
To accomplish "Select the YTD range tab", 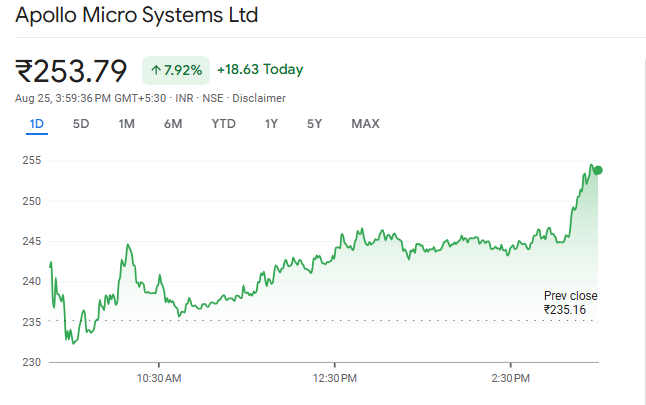I will (x=223, y=124).
